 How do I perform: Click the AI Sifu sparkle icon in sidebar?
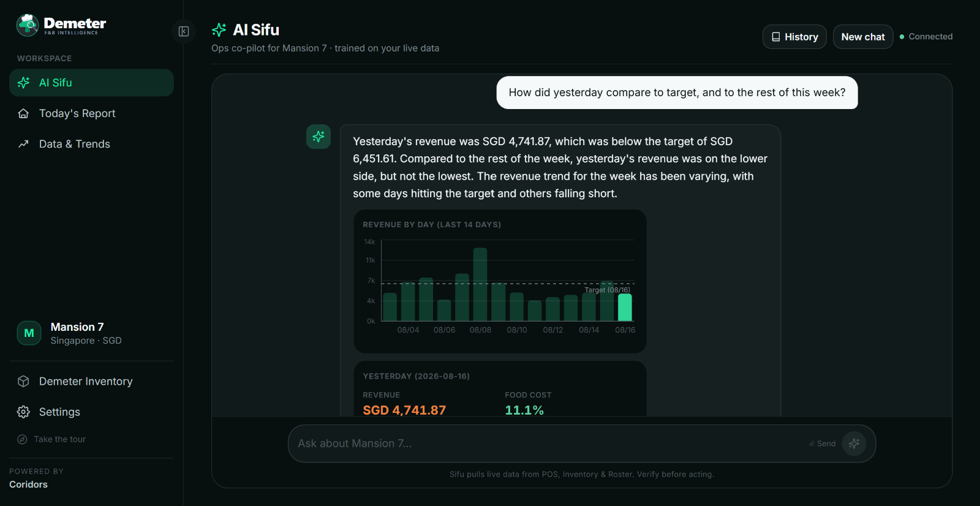click(24, 83)
